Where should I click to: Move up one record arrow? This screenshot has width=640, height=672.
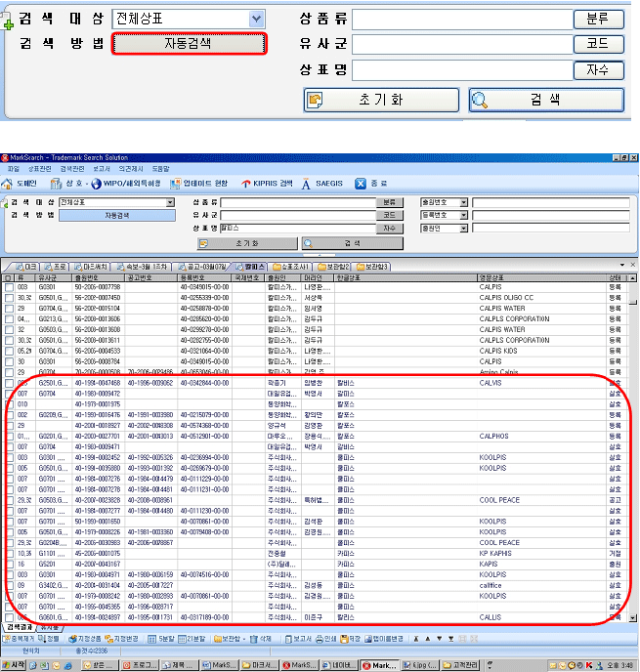pos(427,639)
